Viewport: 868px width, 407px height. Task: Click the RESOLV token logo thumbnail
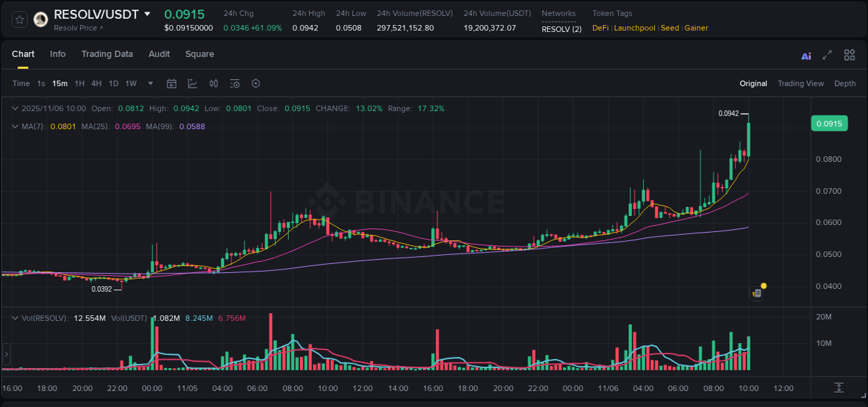point(40,19)
